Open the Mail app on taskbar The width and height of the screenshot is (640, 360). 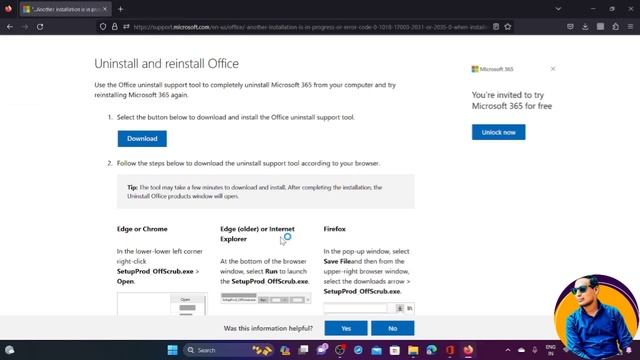[376, 350]
